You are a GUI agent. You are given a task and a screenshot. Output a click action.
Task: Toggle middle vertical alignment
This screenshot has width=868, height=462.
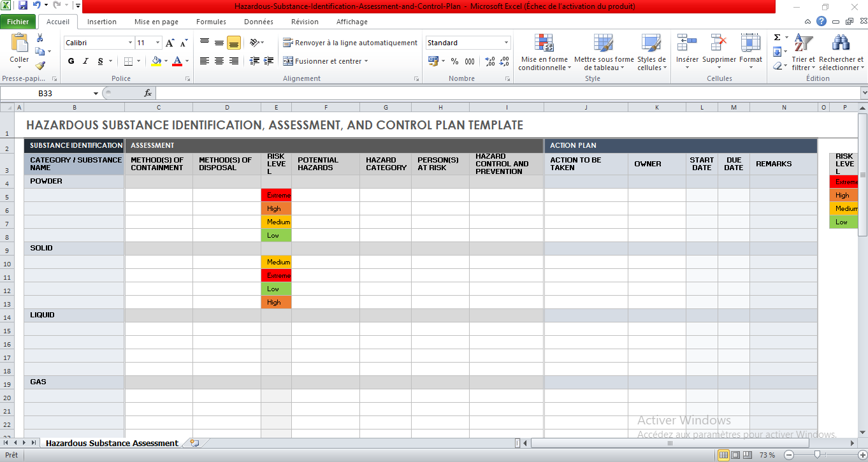click(x=219, y=43)
